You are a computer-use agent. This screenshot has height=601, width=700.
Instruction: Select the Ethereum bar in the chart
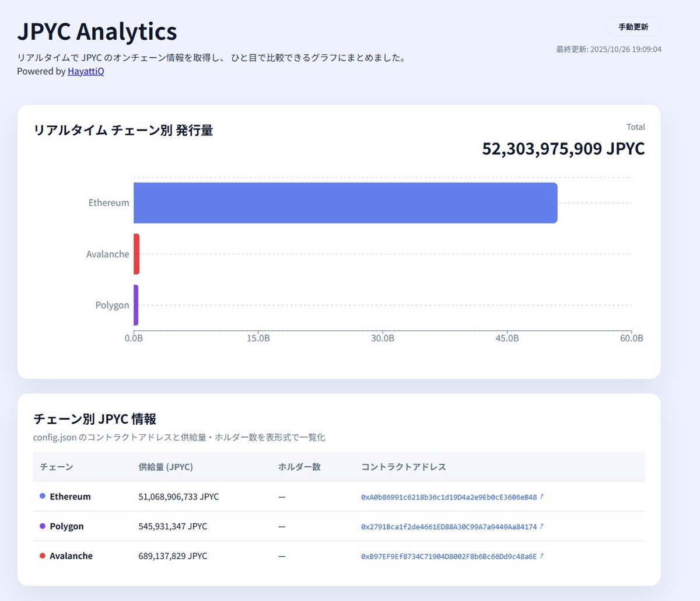(x=344, y=202)
